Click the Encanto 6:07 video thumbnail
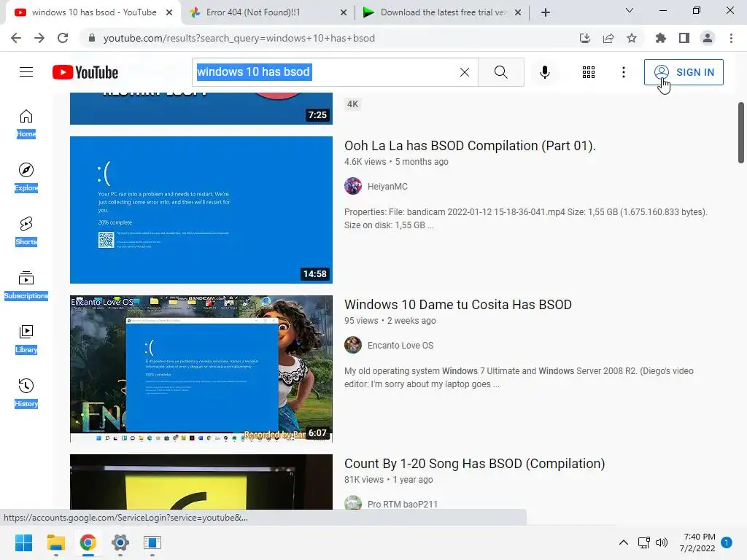Image resolution: width=747 pixels, height=560 pixels. click(x=201, y=368)
